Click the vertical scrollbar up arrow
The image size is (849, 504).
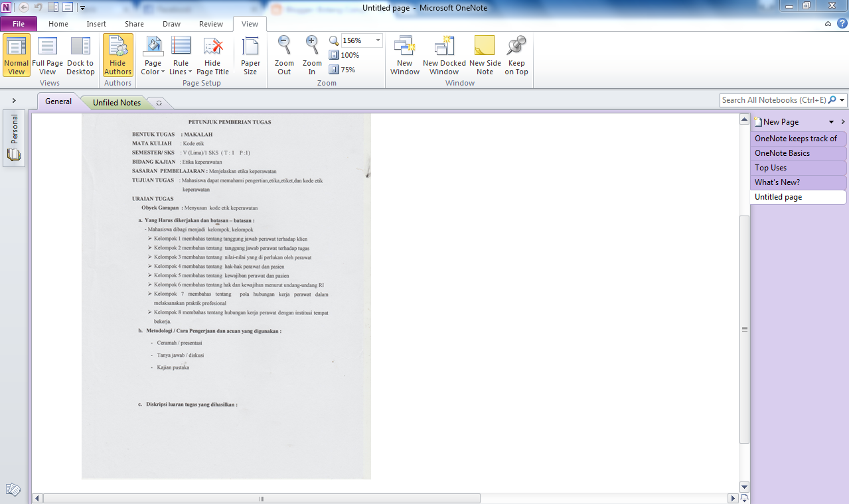tap(744, 120)
